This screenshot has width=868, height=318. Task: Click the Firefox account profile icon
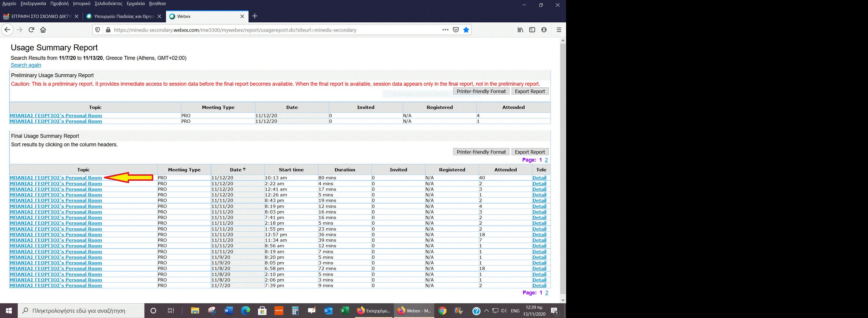544,30
